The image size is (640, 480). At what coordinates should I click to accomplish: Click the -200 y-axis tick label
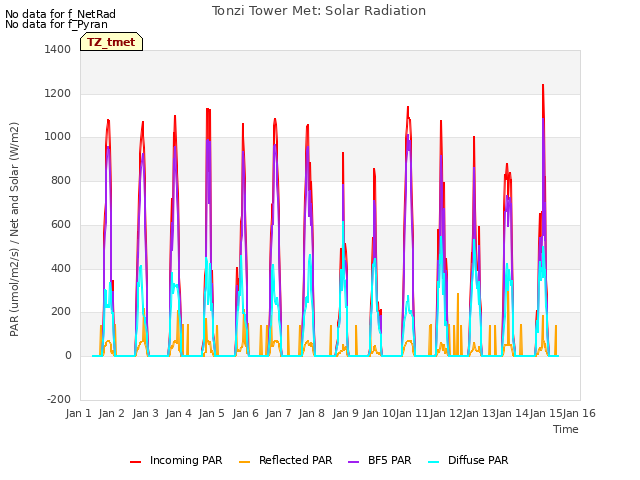click(59, 399)
